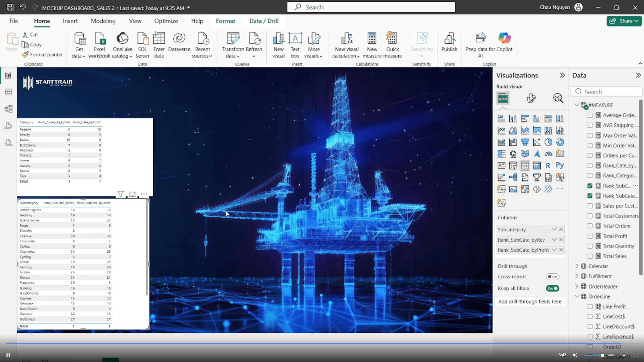Pause the video playback
This screenshot has width=644, height=362.
point(8,355)
